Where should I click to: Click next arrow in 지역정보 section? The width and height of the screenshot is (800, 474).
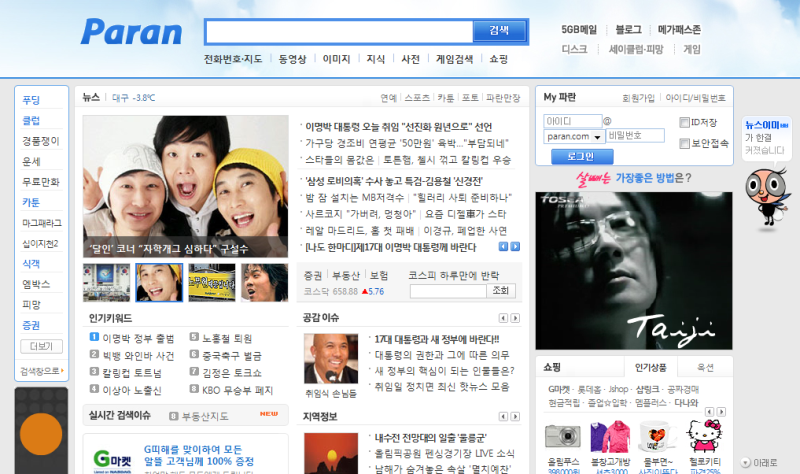pyautogui.click(x=515, y=416)
